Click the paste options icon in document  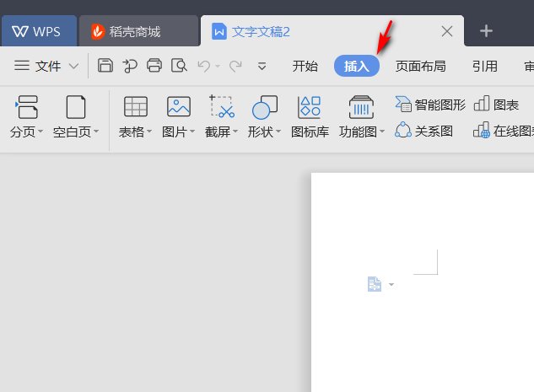[x=375, y=284]
